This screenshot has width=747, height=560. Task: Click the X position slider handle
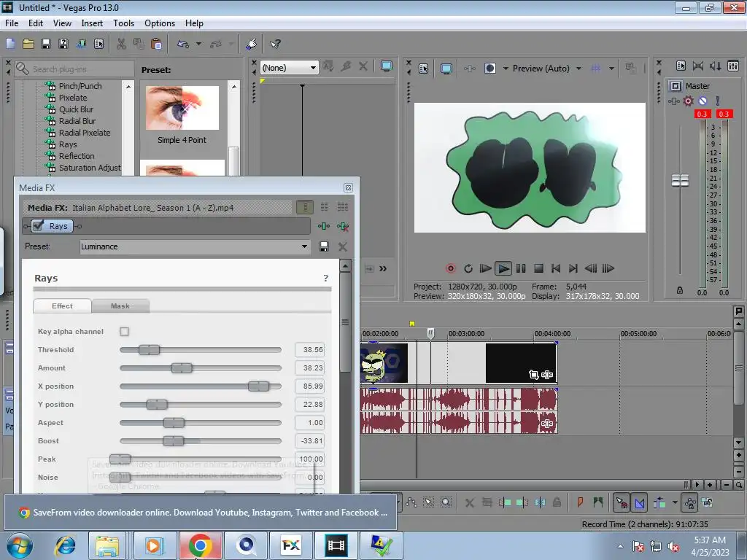259,386
